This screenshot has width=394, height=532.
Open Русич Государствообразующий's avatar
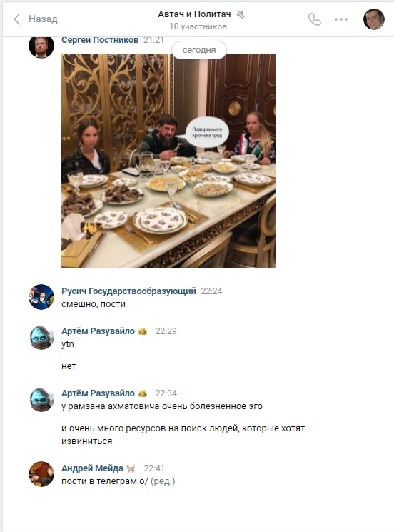point(41,297)
